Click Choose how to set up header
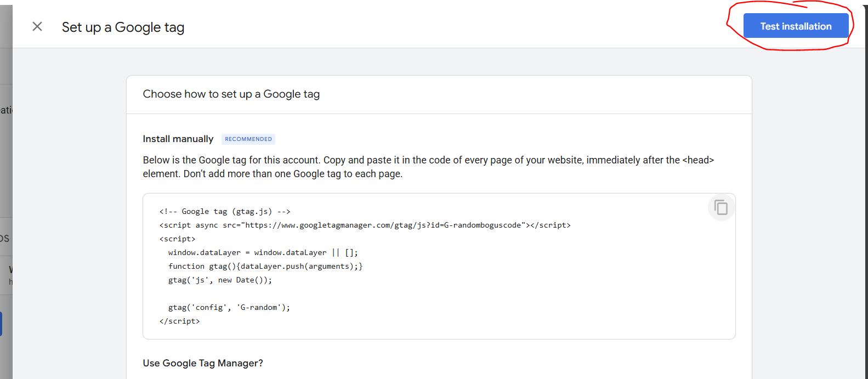Image resolution: width=868 pixels, height=379 pixels. pyautogui.click(x=231, y=94)
